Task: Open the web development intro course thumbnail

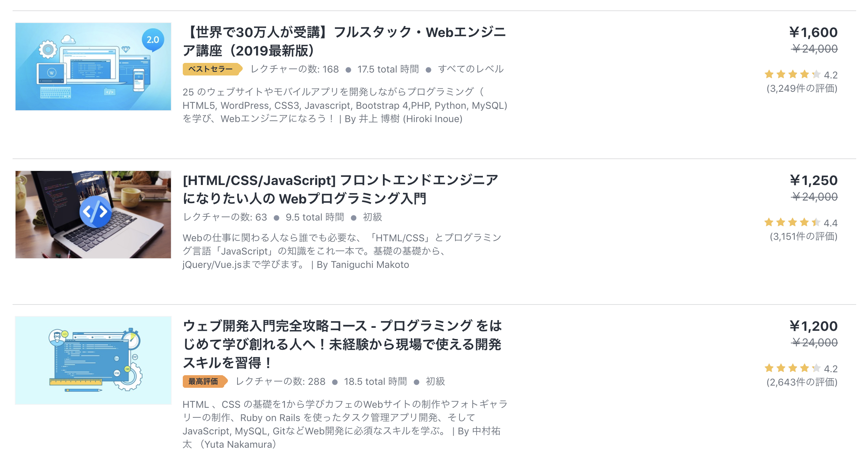Action: 93,360
